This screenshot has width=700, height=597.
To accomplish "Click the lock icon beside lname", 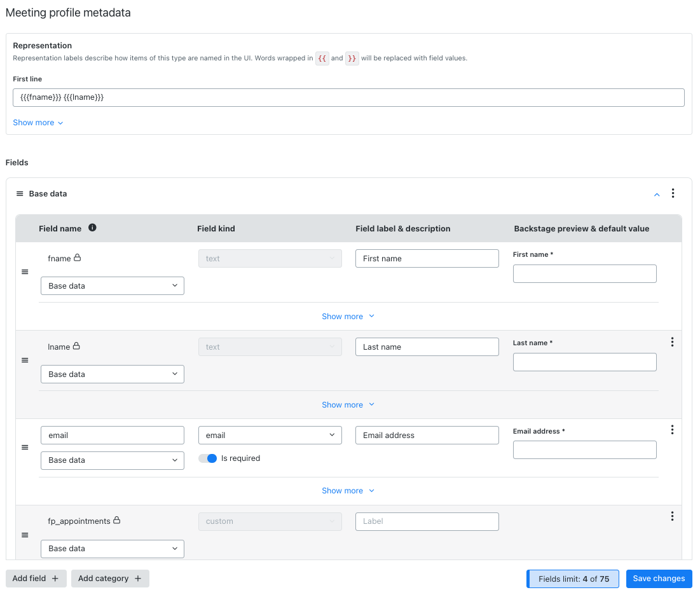I will coord(76,346).
